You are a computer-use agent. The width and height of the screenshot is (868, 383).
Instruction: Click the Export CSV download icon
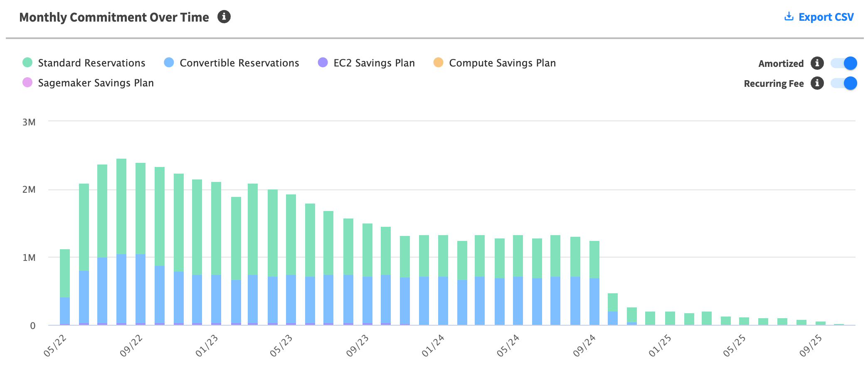pyautogui.click(x=788, y=17)
